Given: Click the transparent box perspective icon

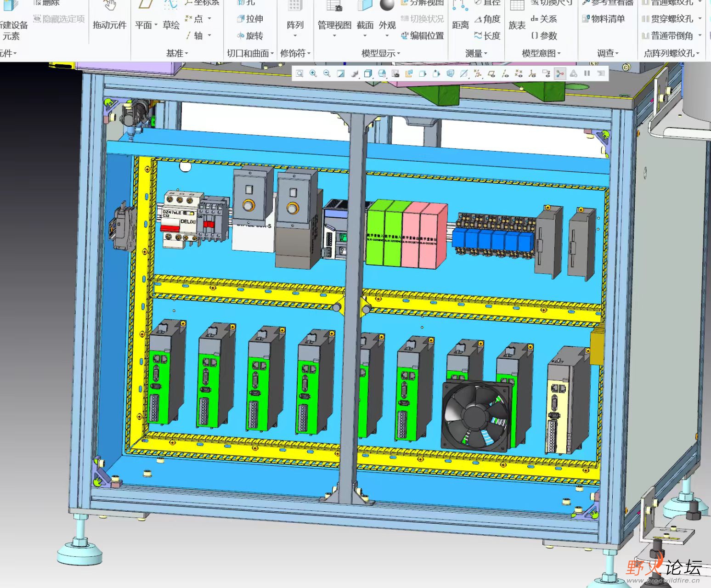Looking at the screenshot, I should tap(450, 73).
